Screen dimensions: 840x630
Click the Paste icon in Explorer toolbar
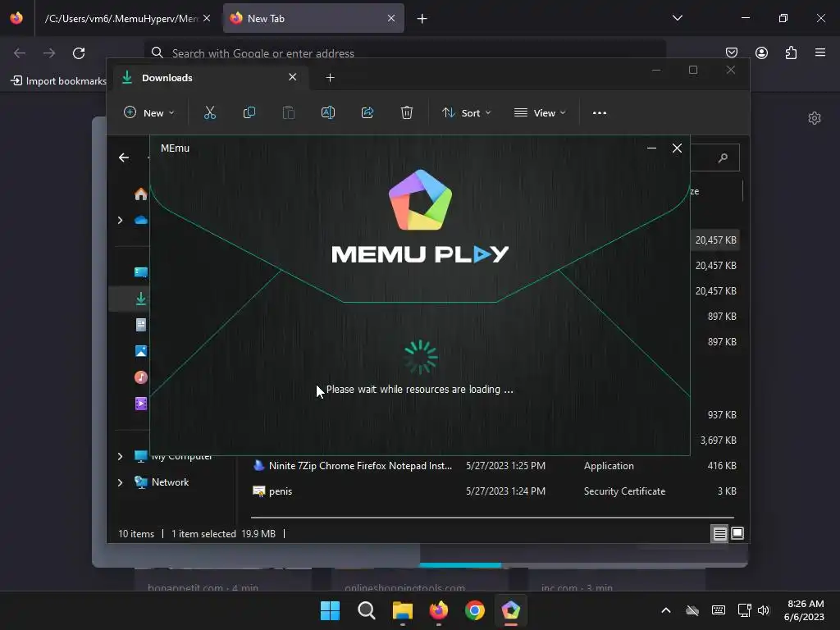coord(288,112)
